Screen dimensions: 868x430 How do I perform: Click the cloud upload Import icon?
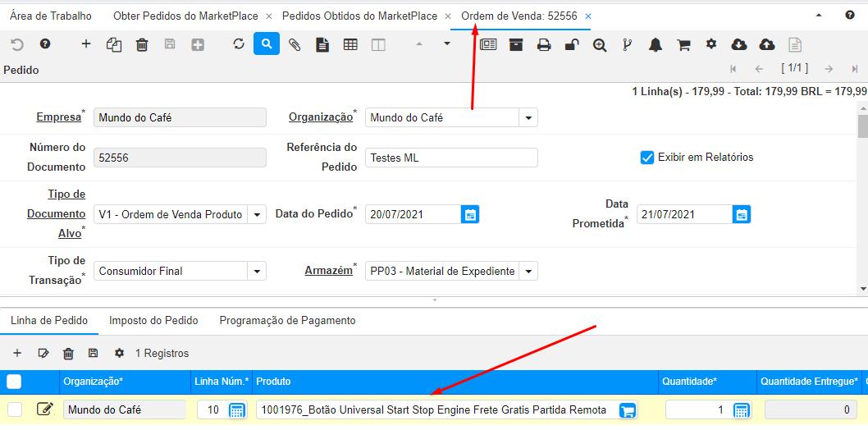tap(767, 44)
